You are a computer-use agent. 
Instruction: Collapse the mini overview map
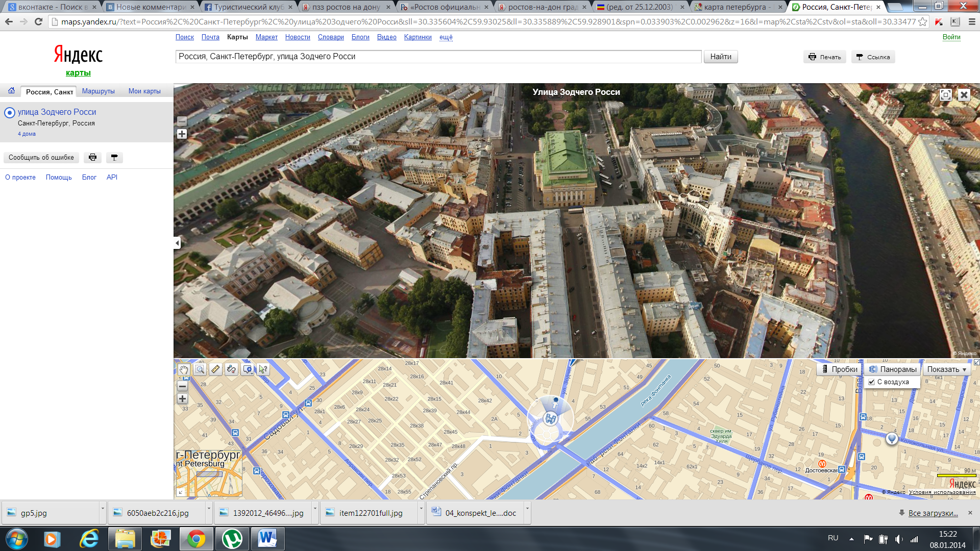coord(180,492)
